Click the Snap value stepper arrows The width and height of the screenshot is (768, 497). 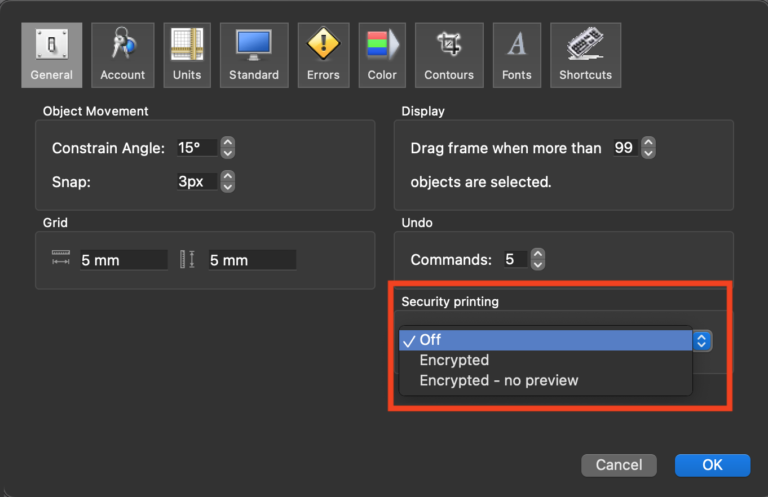tap(228, 182)
